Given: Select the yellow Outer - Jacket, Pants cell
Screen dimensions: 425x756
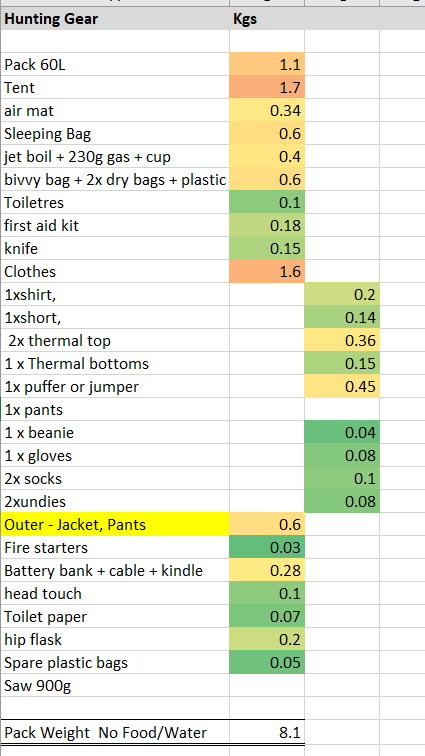Looking at the screenshot, I should point(115,524).
